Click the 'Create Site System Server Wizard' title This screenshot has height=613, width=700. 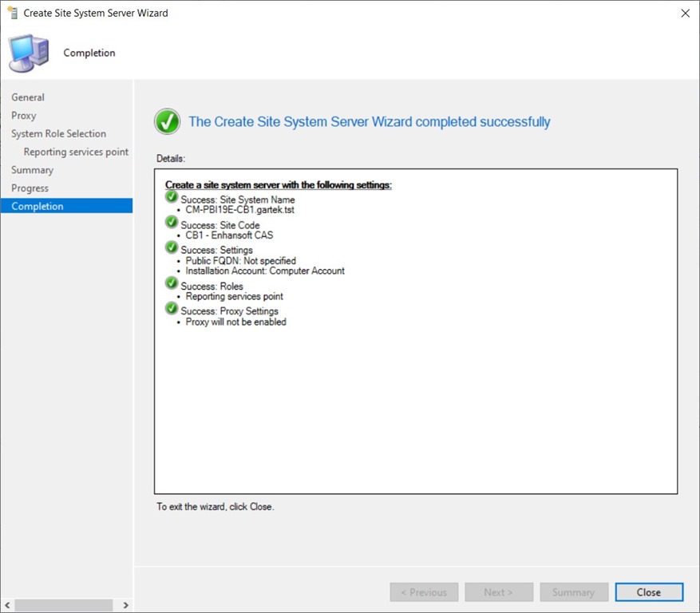(x=96, y=13)
